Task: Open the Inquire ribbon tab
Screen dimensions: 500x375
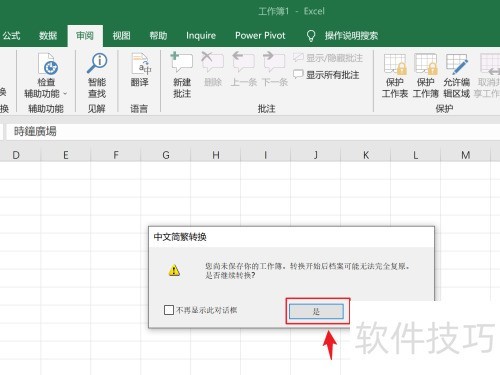Action: tap(201, 36)
